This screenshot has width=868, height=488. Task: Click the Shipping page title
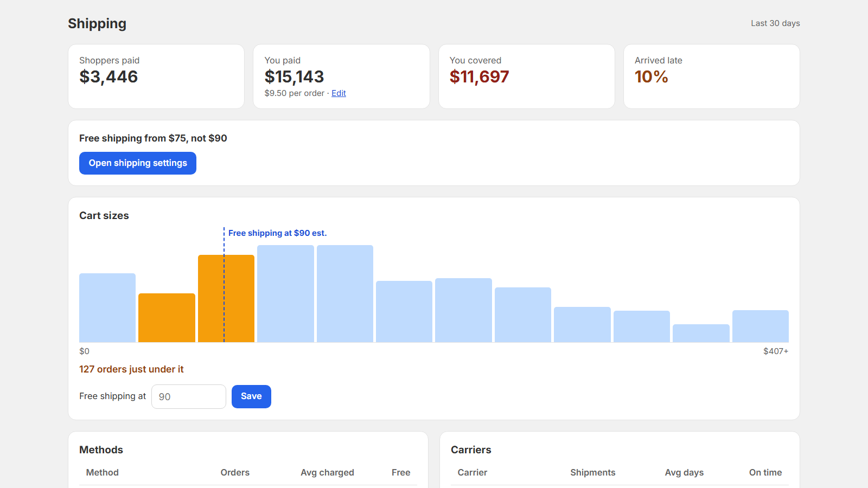coord(97,23)
